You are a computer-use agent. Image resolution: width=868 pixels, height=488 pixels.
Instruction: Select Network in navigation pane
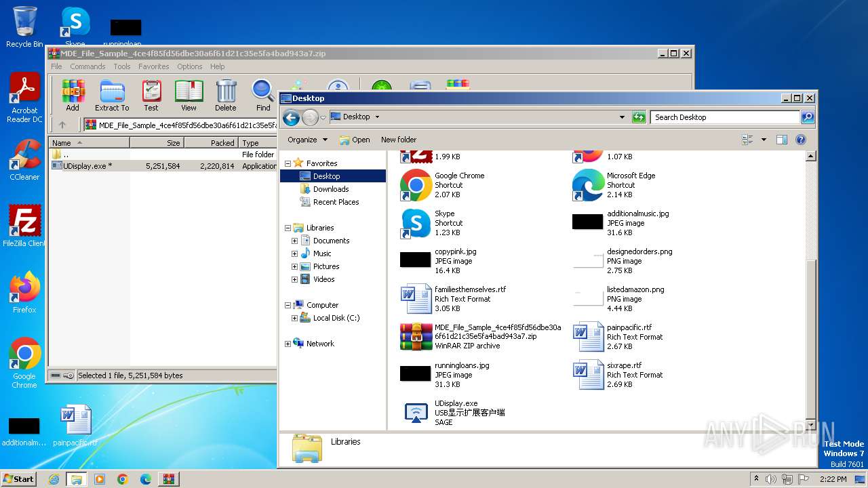tap(320, 344)
